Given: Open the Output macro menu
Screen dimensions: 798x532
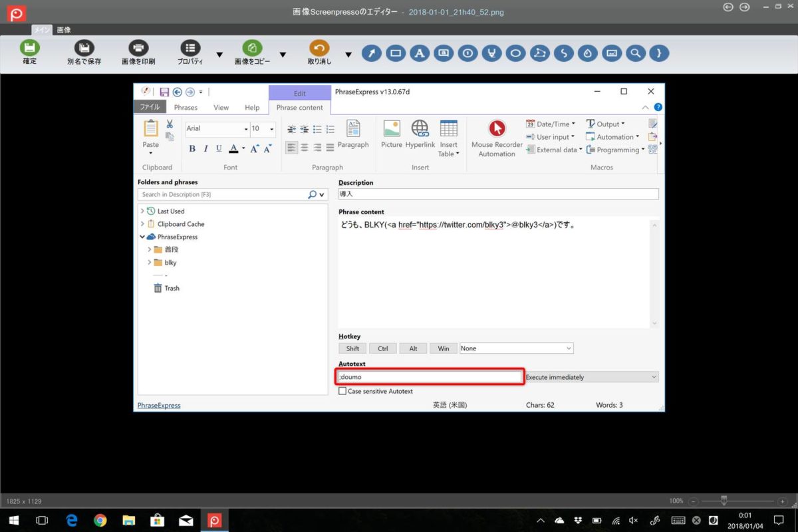Looking at the screenshot, I should pyautogui.click(x=605, y=124).
